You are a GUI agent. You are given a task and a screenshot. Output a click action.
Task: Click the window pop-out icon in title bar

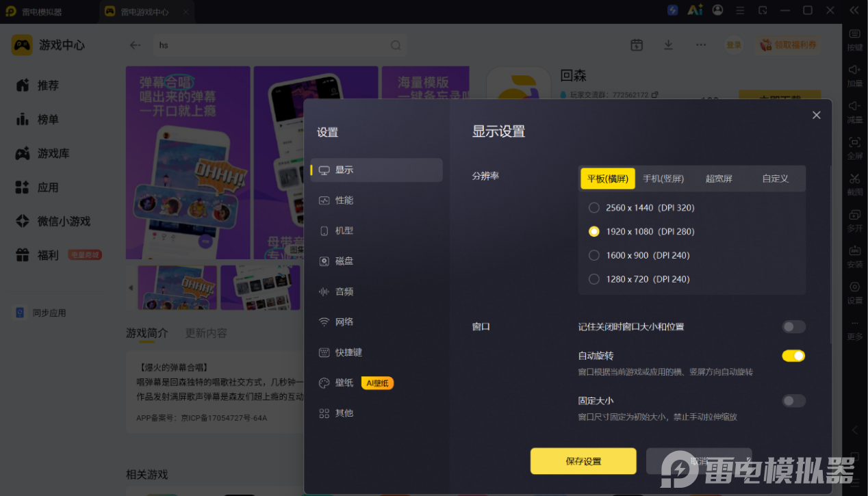[763, 10]
